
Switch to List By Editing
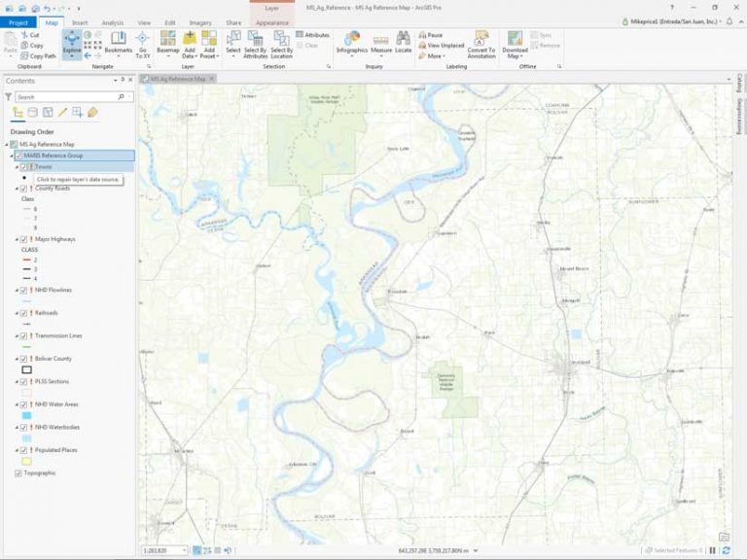point(62,113)
